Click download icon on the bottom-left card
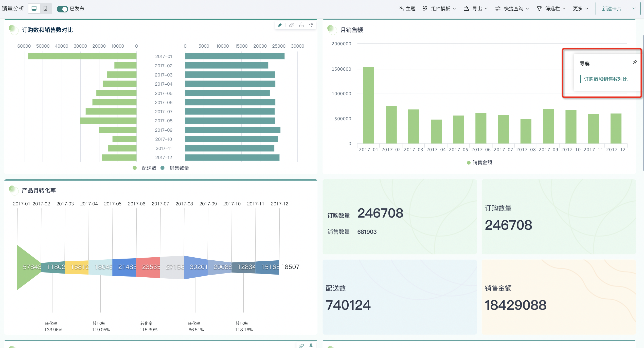The height and width of the screenshot is (348, 644). point(311,345)
